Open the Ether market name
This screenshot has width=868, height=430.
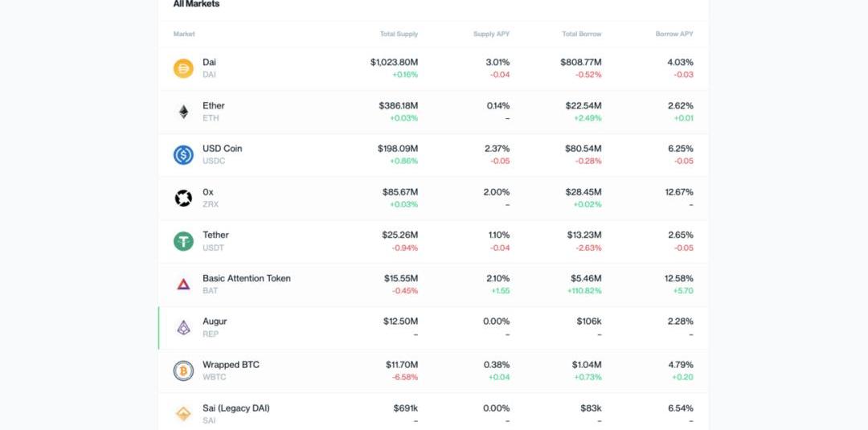[x=214, y=106]
